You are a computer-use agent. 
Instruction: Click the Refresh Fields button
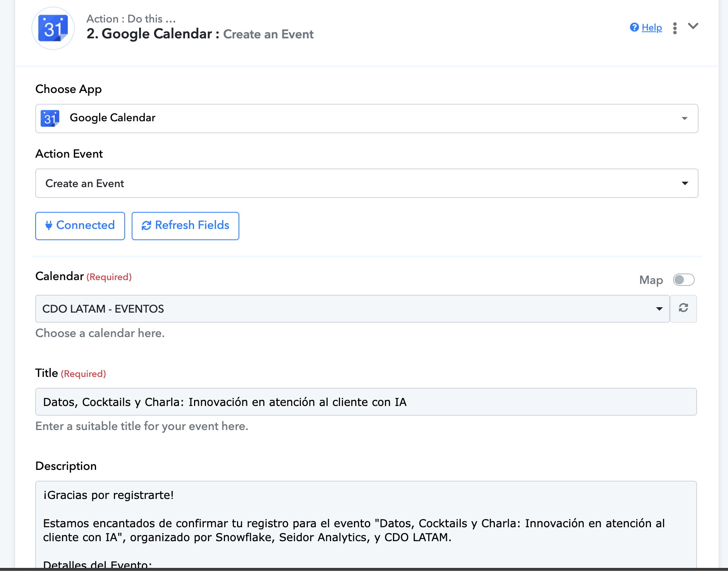185,226
